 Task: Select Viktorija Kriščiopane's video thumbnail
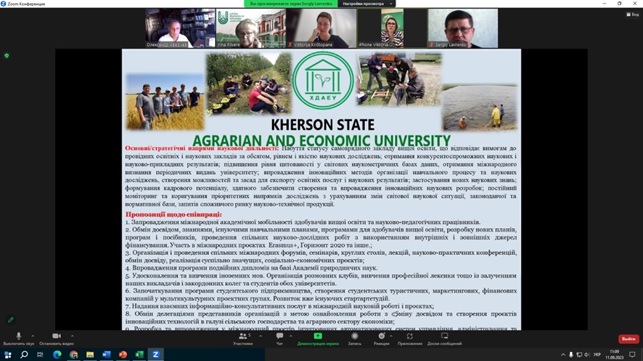click(321, 28)
